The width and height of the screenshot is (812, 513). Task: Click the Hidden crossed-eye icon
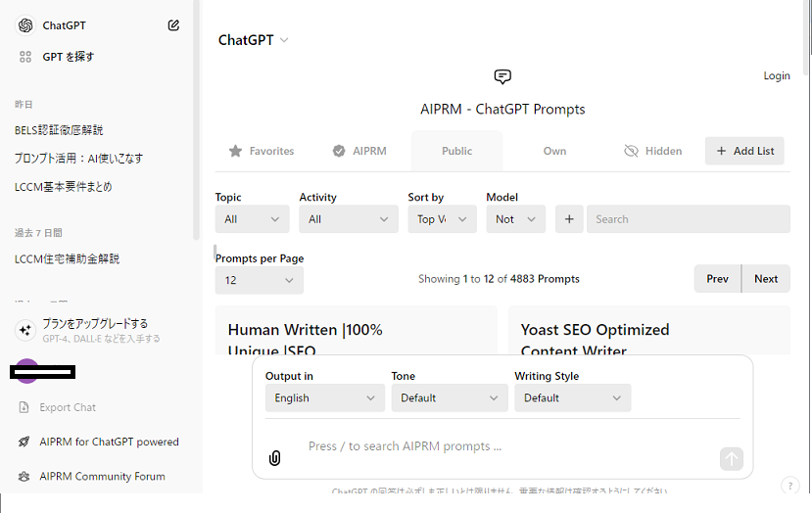click(631, 151)
